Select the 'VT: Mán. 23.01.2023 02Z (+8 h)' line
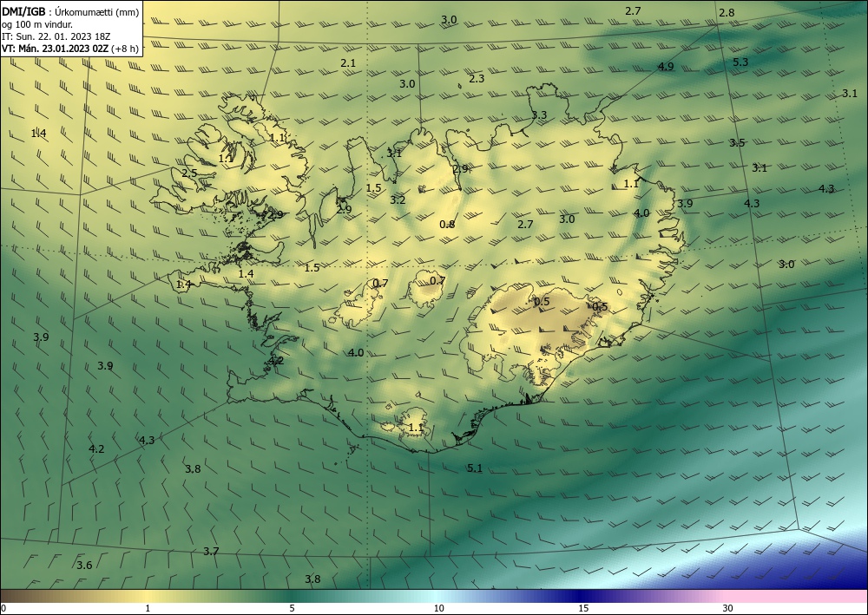Screen dimensions: 868x615 [x=70, y=49]
